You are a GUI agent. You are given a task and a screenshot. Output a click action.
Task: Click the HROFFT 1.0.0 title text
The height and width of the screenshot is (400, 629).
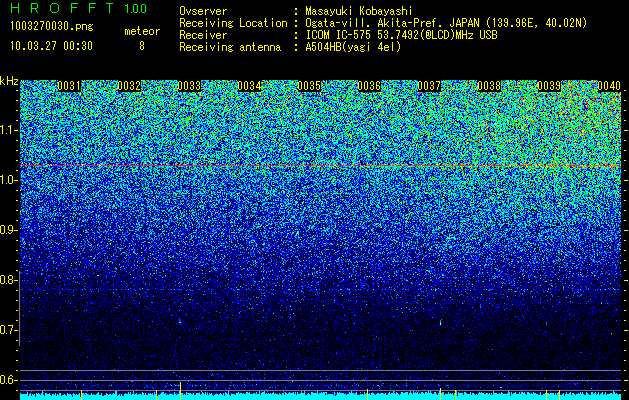pyautogui.click(x=78, y=8)
